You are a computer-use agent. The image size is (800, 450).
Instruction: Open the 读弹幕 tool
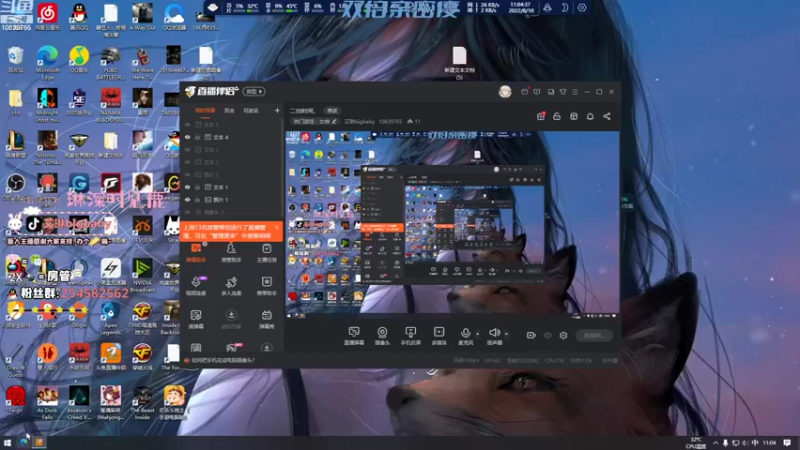click(196, 319)
